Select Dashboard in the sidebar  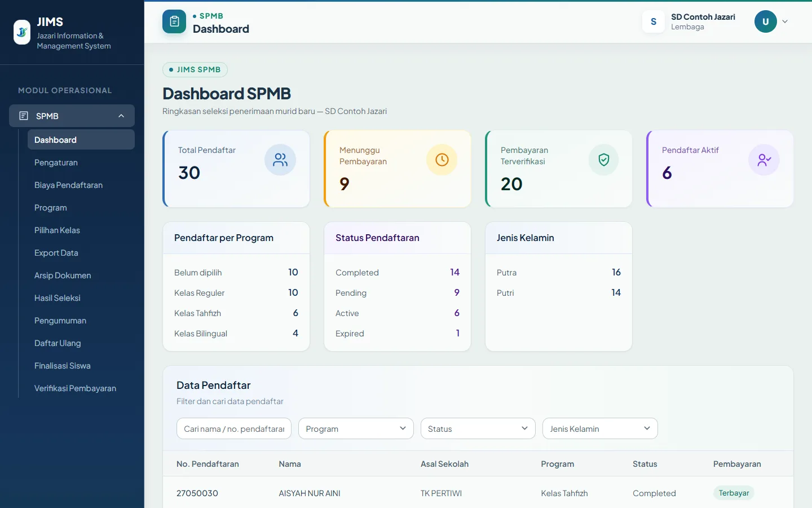tap(81, 139)
